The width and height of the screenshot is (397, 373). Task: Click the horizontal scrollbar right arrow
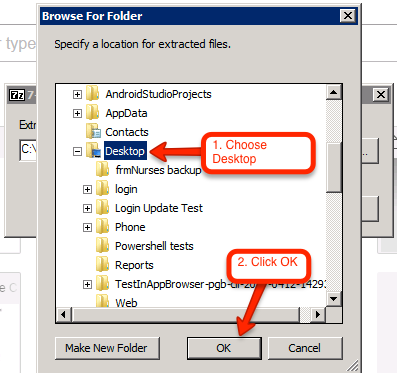click(318, 314)
